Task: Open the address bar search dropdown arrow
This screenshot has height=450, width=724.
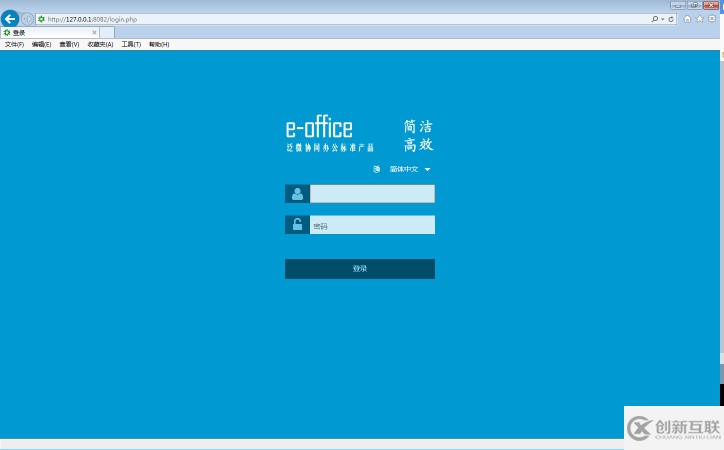Action: (x=662, y=19)
